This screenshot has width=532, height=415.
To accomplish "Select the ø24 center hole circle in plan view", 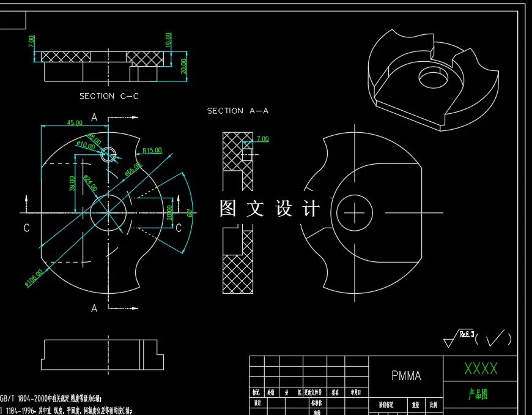I will 108,213.
